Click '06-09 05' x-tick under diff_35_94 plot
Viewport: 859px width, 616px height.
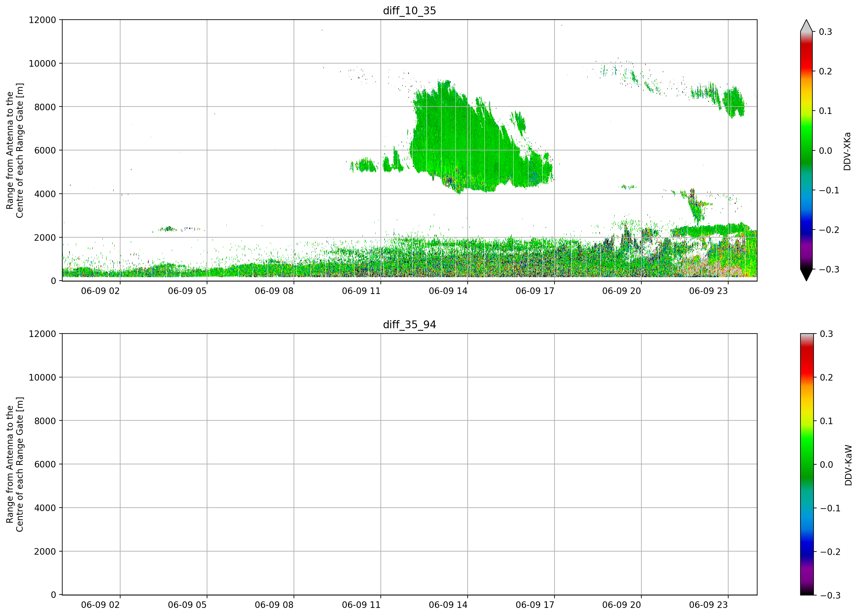click(187, 605)
